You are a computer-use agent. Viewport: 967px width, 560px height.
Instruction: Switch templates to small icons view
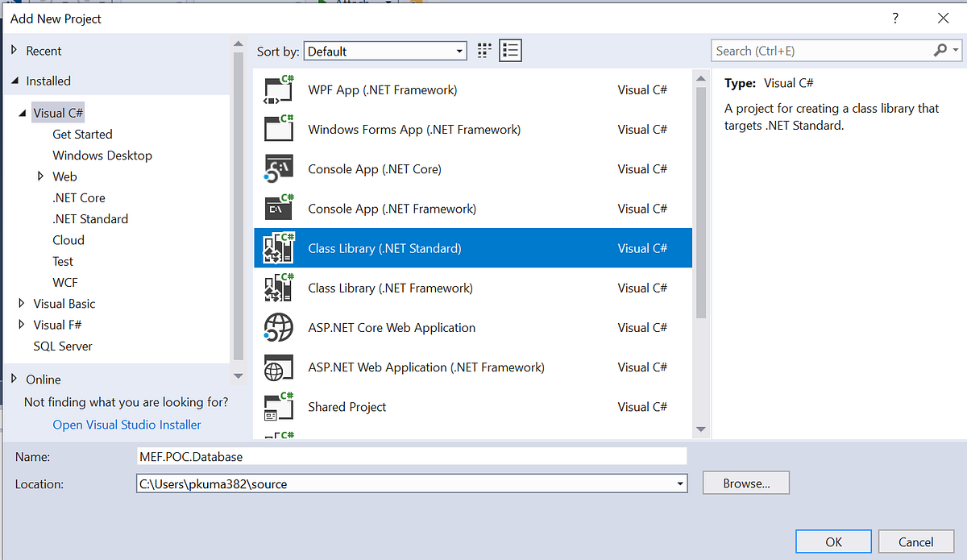coord(483,49)
